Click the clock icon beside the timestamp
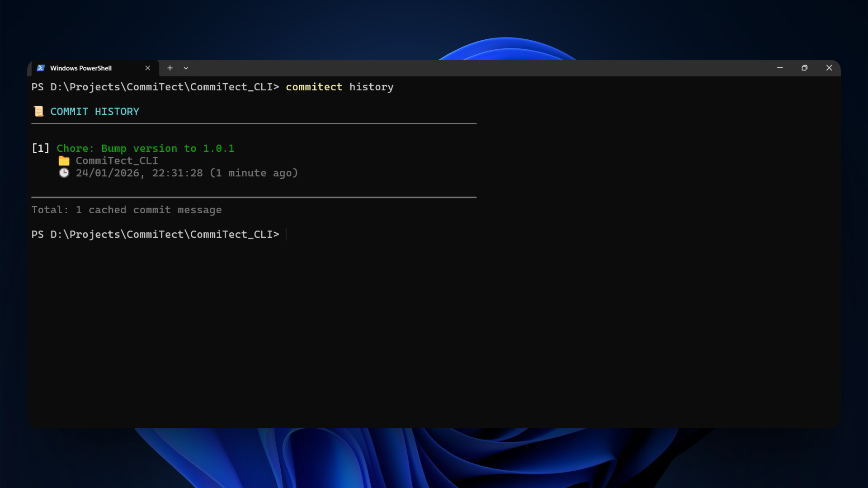 [64, 173]
